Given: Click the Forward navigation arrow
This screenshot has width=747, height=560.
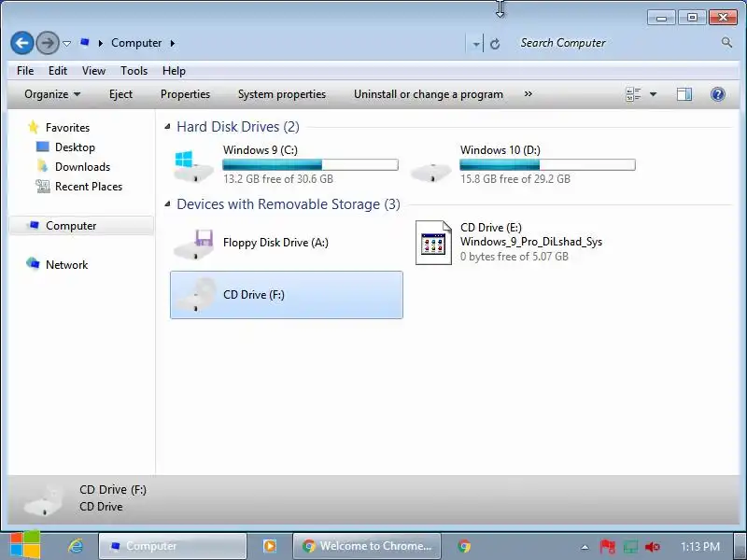Looking at the screenshot, I should click(48, 43).
